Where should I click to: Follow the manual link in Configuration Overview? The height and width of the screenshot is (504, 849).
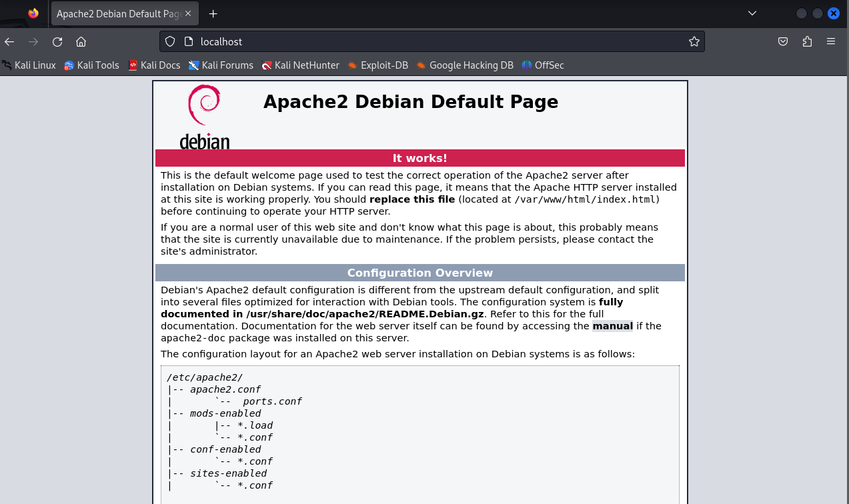[x=612, y=326]
